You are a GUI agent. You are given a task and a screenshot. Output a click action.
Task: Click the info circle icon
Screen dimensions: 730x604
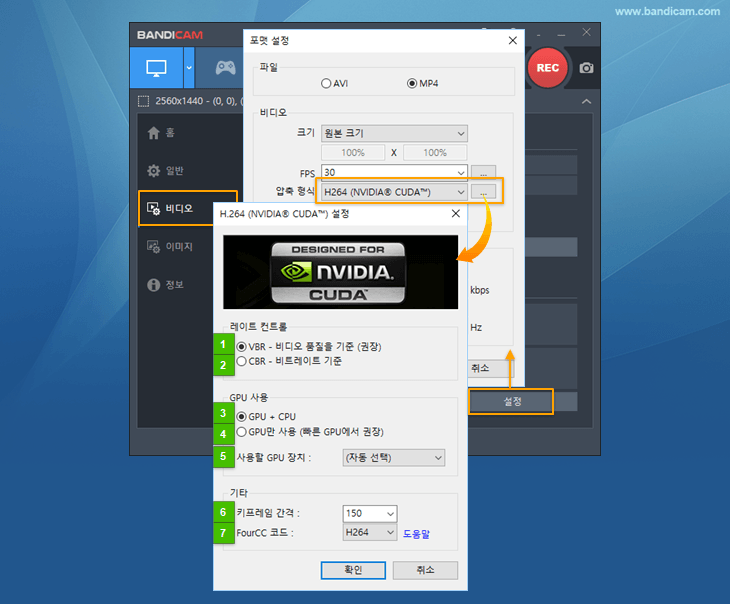click(153, 285)
